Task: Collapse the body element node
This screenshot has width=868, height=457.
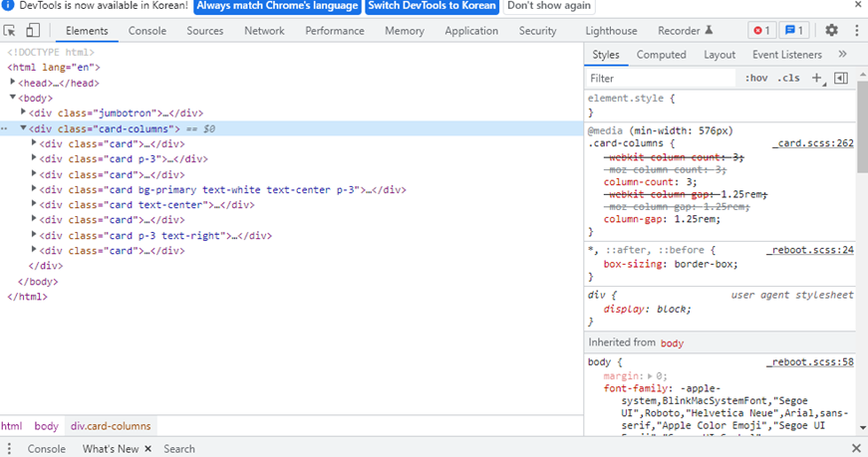Action: coord(13,98)
